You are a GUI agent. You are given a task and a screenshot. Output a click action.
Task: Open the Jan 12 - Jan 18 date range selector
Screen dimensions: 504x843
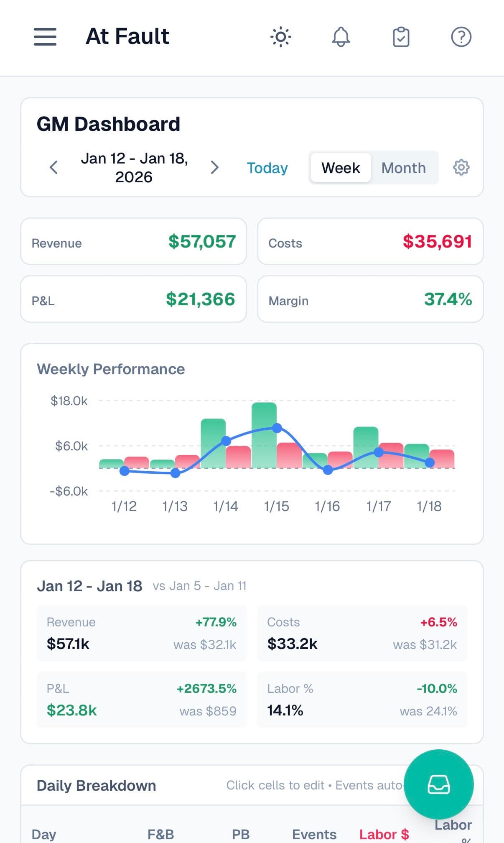(x=134, y=167)
